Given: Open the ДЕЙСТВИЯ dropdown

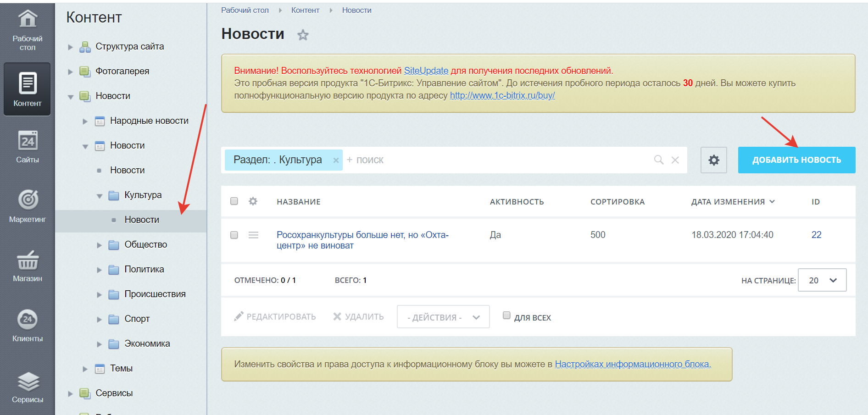Looking at the screenshot, I should pyautogui.click(x=443, y=317).
